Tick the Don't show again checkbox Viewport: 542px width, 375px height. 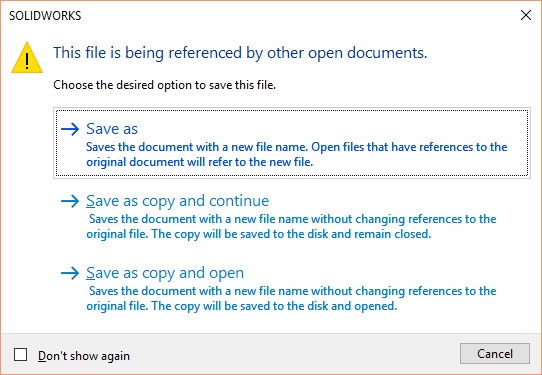[20, 355]
